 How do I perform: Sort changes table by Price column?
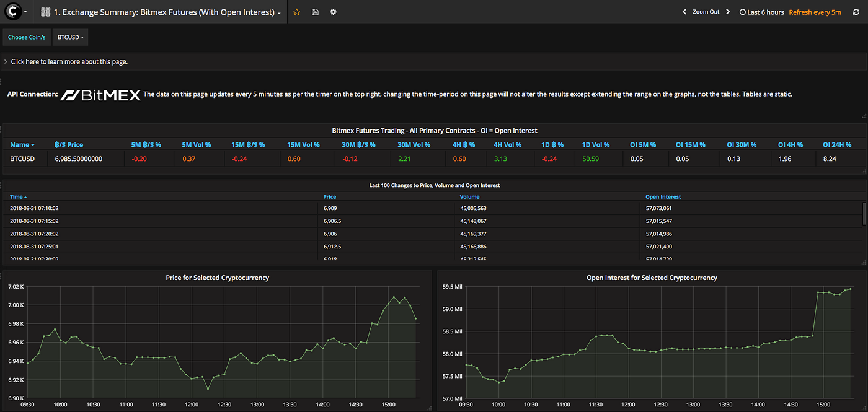coord(330,196)
